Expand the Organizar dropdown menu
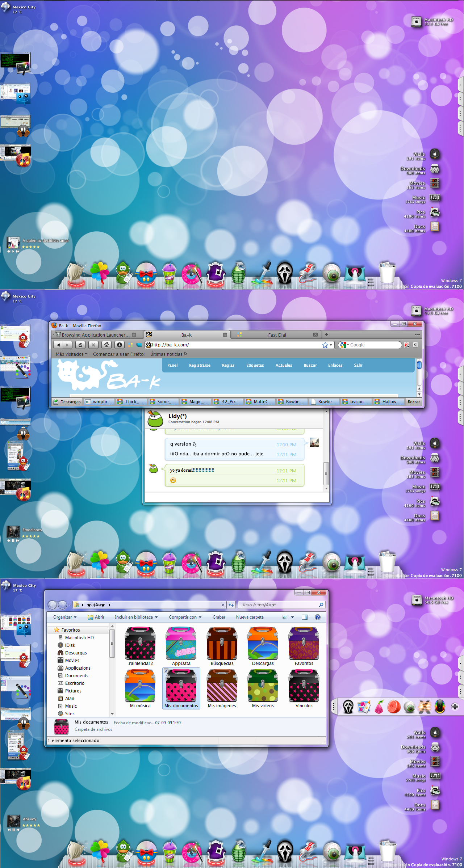Image resolution: width=464 pixels, height=868 pixels. [64, 617]
